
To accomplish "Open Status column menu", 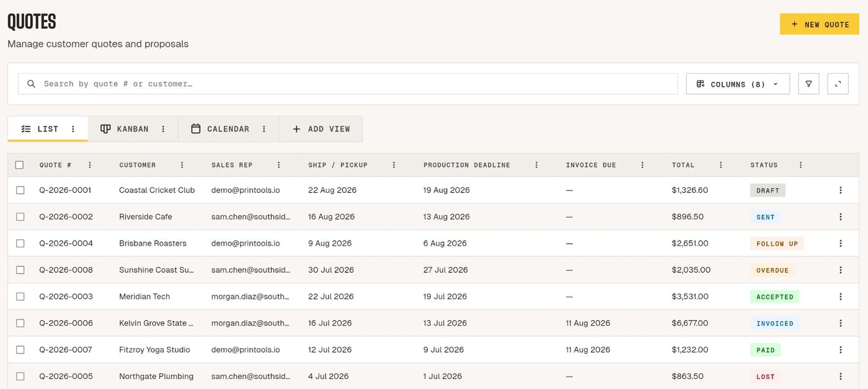I will coord(800,165).
